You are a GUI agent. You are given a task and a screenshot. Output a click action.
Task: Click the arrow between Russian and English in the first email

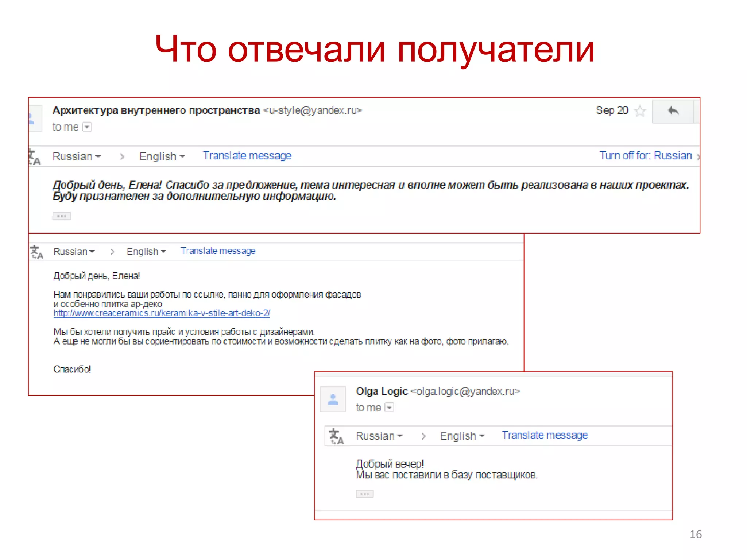122,157
